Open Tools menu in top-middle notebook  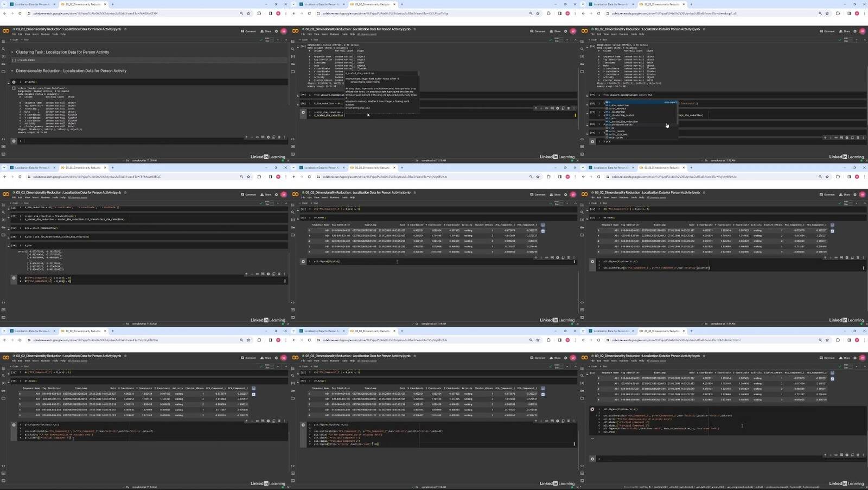pyautogui.click(x=344, y=34)
